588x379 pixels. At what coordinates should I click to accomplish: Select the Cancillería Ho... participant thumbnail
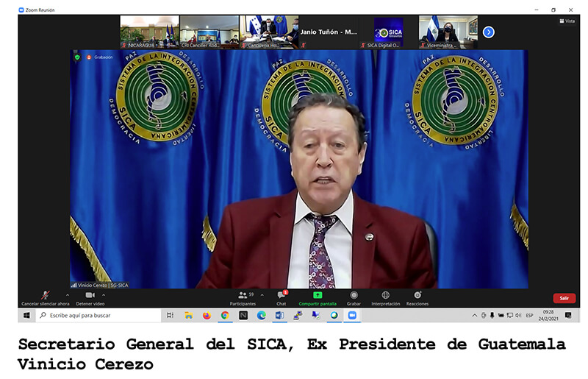point(269,32)
